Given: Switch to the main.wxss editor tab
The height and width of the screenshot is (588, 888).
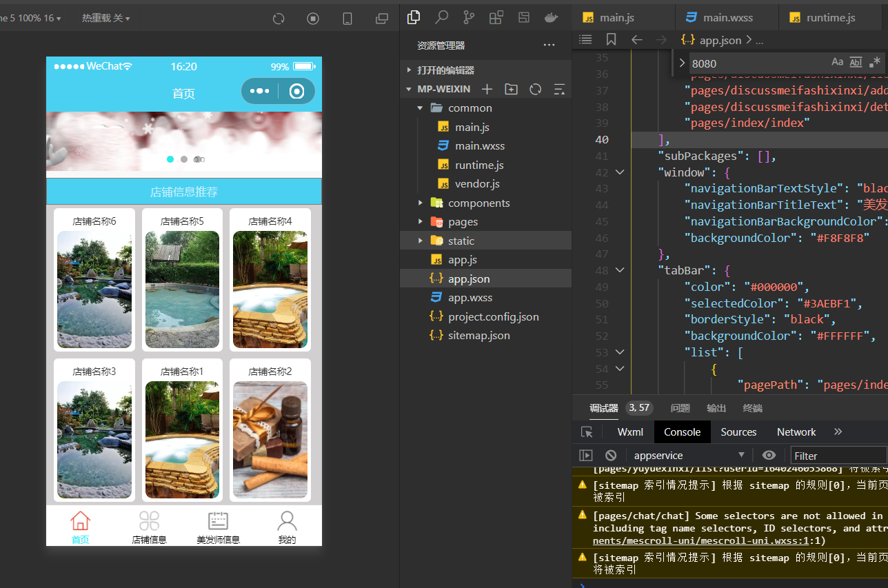Looking at the screenshot, I should point(727,17).
